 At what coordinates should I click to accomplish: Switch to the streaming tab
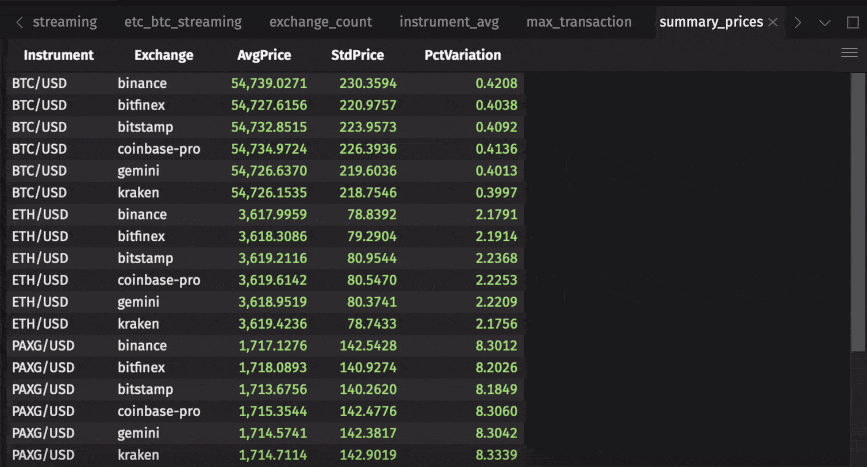65,22
